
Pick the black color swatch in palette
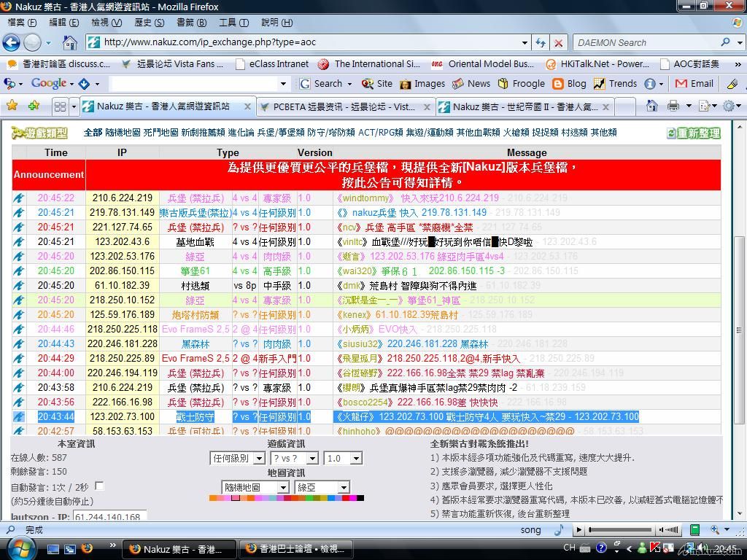tap(360, 499)
